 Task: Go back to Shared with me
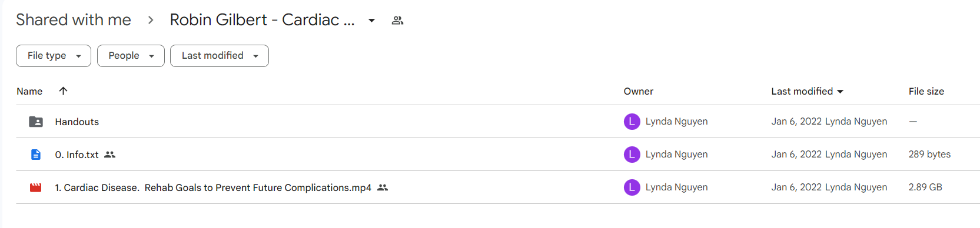[x=74, y=20]
